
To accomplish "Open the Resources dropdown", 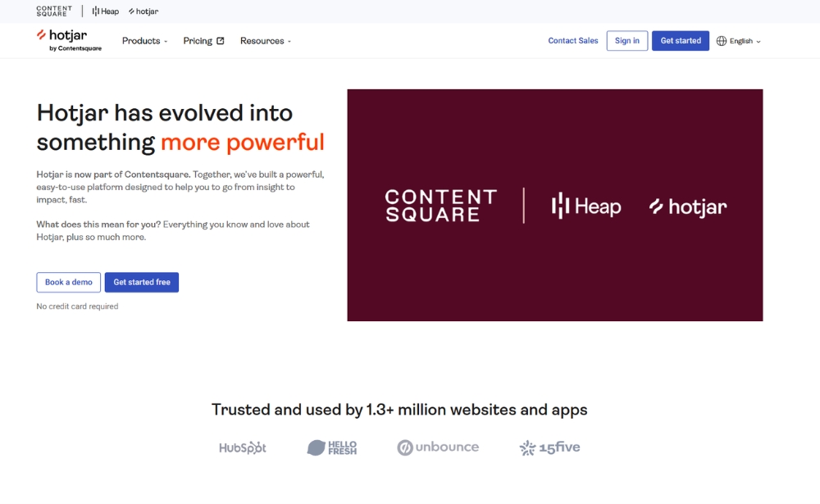I will pos(264,40).
